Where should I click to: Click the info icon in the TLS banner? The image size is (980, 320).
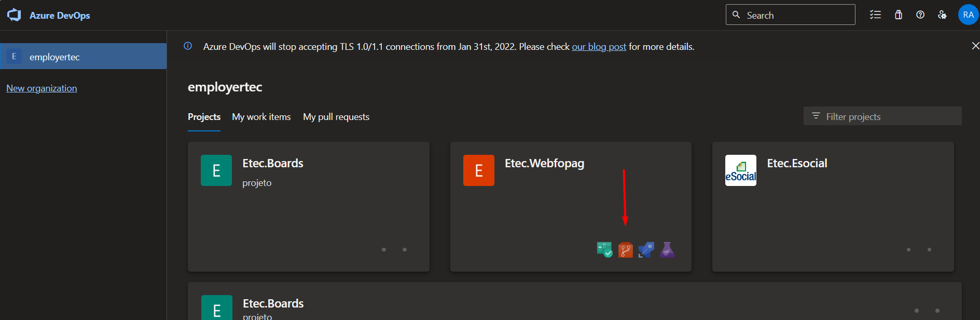point(188,46)
